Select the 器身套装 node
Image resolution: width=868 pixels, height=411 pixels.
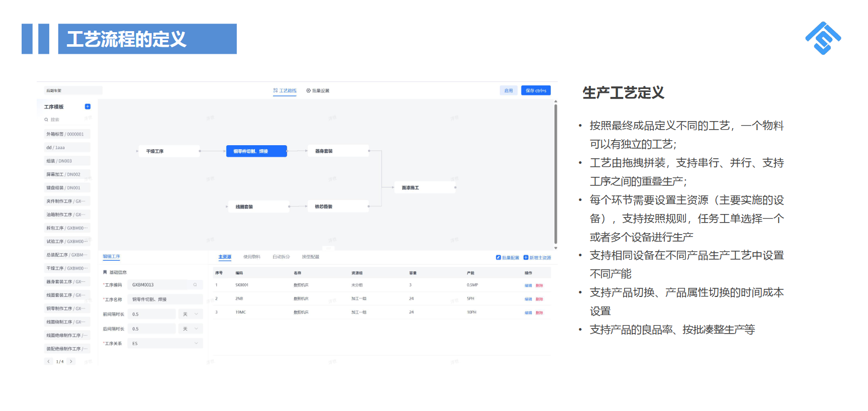click(x=338, y=151)
